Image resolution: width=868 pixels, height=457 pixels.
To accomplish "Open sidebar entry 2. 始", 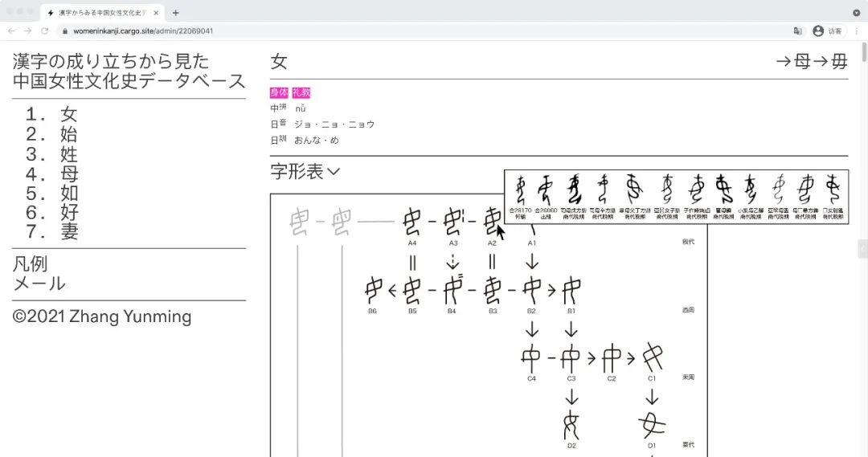I will 51,134.
